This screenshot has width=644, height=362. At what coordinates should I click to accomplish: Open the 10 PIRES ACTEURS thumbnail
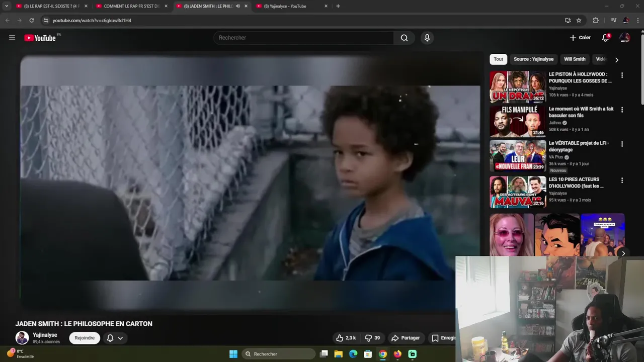(x=518, y=192)
